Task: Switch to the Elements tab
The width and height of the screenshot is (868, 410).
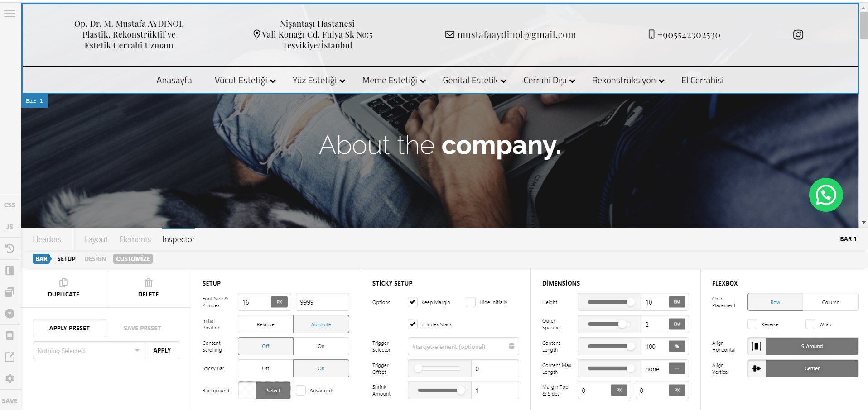Action: click(135, 239)
